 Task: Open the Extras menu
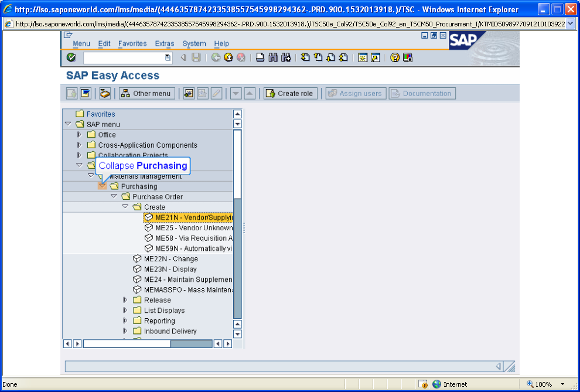click(x=165, y=43)
